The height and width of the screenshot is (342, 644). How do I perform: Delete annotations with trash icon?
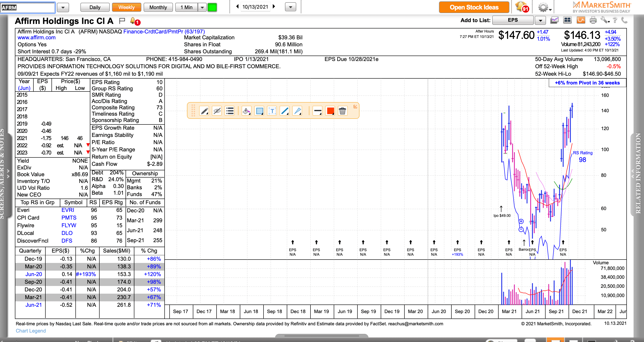(343, 111)
